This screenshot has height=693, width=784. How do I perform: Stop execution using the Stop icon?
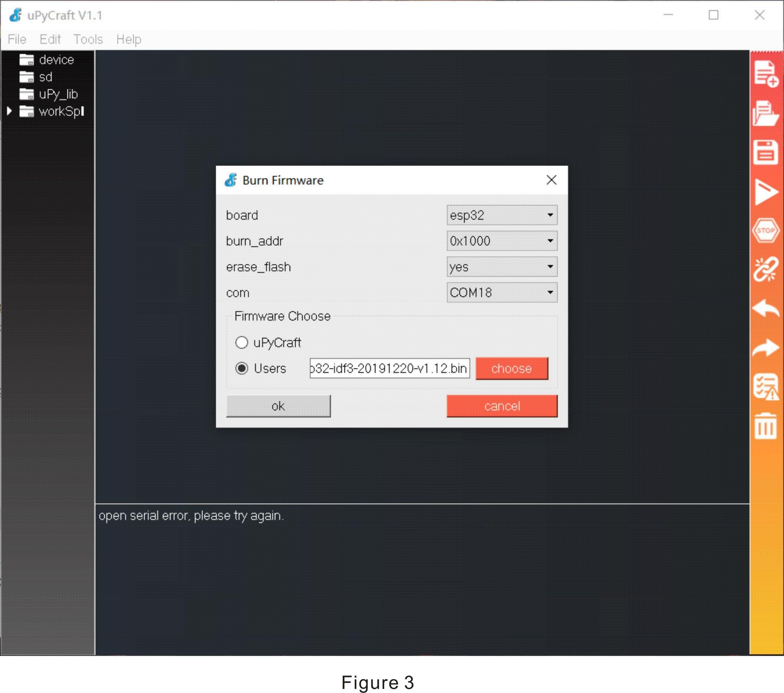[766, 231]
